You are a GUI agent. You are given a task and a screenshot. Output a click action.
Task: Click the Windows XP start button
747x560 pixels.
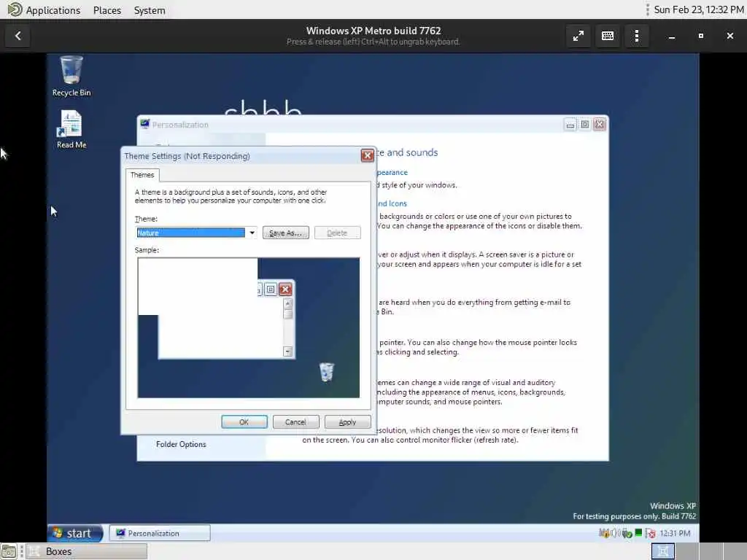[75, 533]
